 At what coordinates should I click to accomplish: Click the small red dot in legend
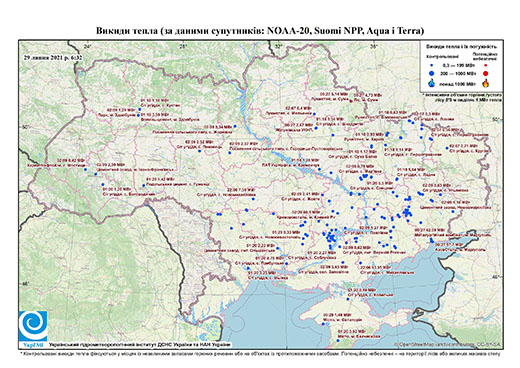point(485,66)
